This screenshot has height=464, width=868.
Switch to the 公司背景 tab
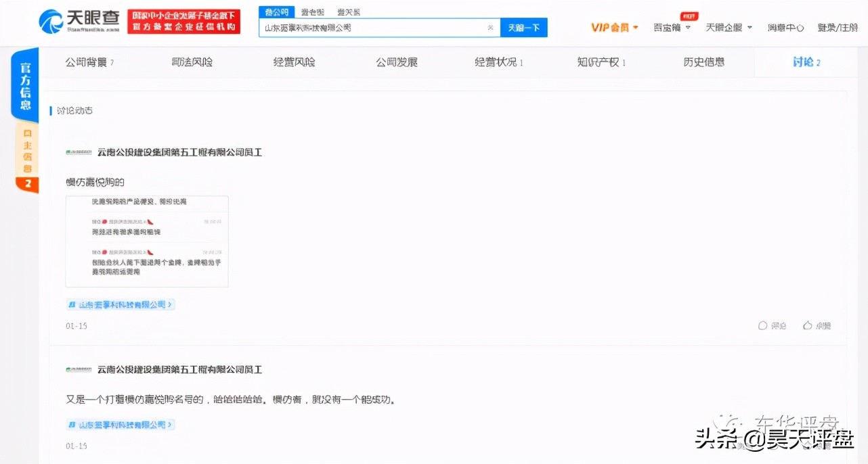pos(86,62)
